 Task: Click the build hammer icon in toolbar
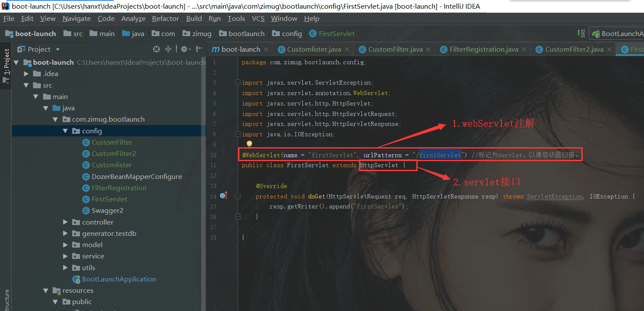click(581, 33)
